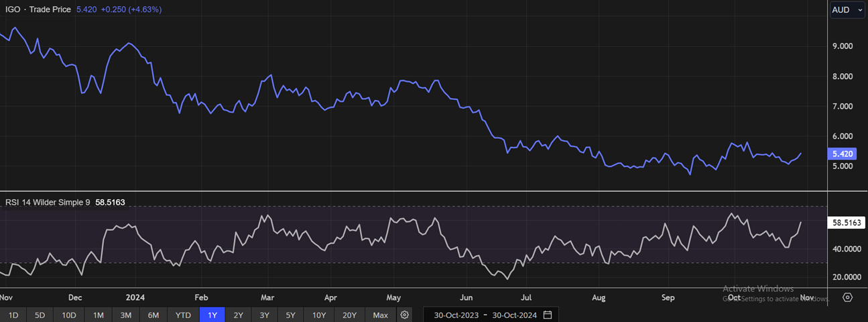This screenshot has width=868, height=322.
Task: Select the 1D time range
Action: [x=13, y=315]
